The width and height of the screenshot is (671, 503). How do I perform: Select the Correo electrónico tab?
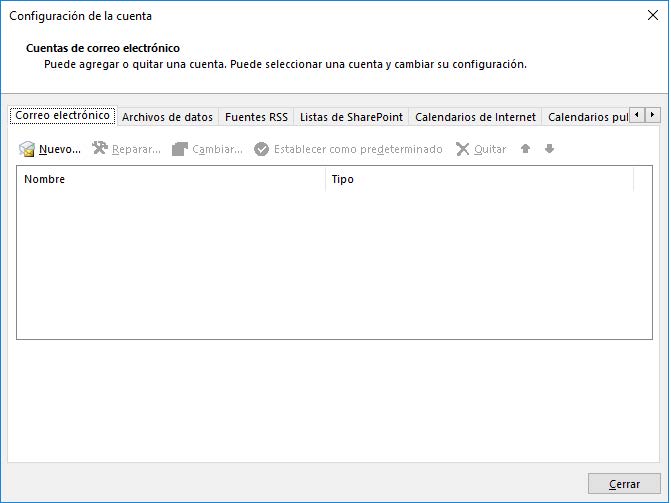[x=62, y=116]
